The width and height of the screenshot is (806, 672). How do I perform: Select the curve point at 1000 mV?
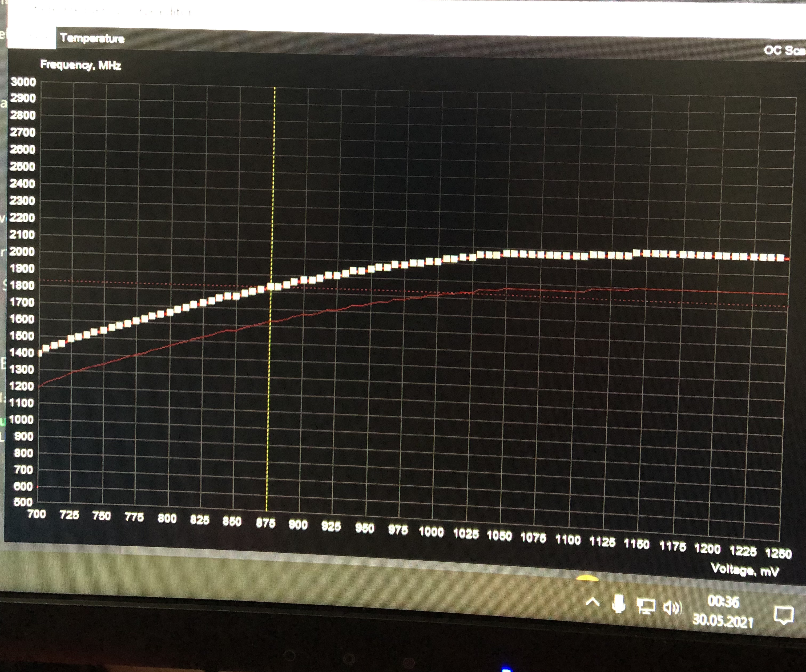click(x=438, y=262)
